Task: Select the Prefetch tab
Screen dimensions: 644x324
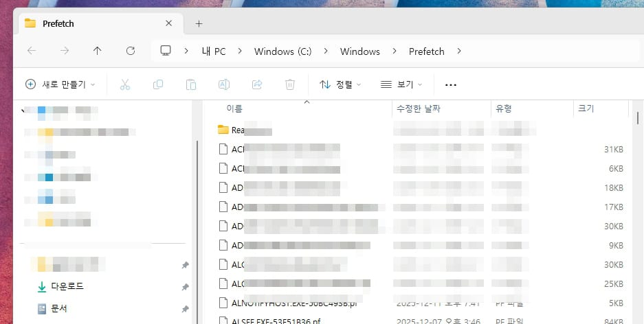Action: click(100, 24)
